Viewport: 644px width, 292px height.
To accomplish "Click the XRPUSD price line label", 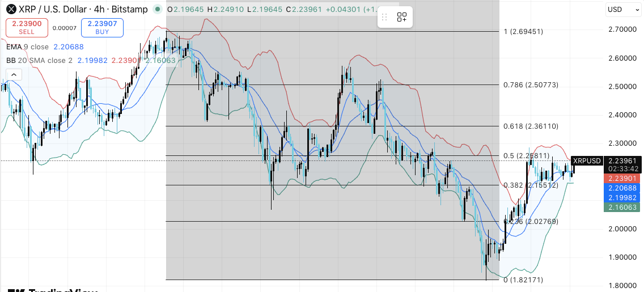I will click(587, 160).
